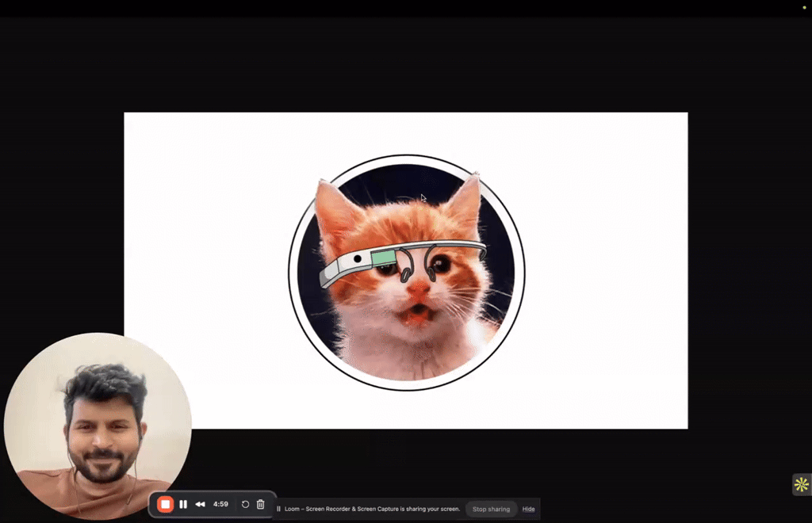Restart the recording with circular arrow icon

[246, 504]
